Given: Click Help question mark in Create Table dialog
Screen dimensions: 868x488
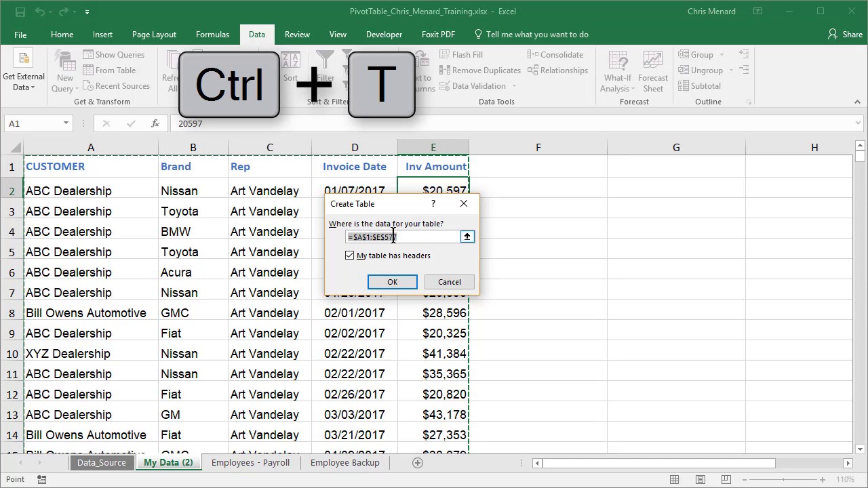Looking at the screenshot, I should pyautogui.click(x=434, y=203).
